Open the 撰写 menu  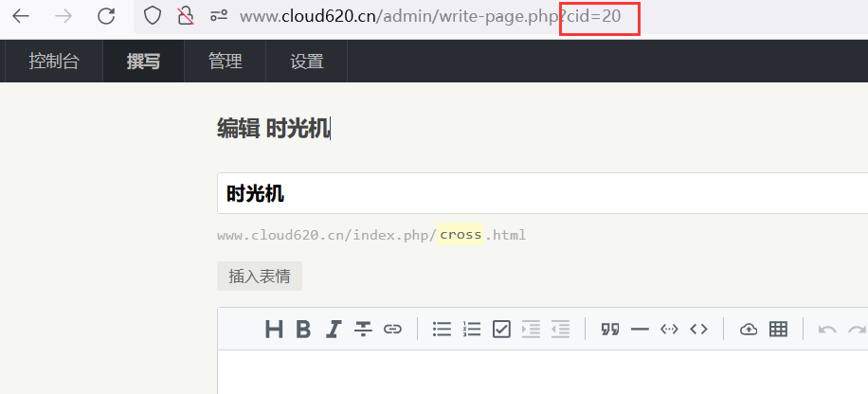(x=143, y=61)
